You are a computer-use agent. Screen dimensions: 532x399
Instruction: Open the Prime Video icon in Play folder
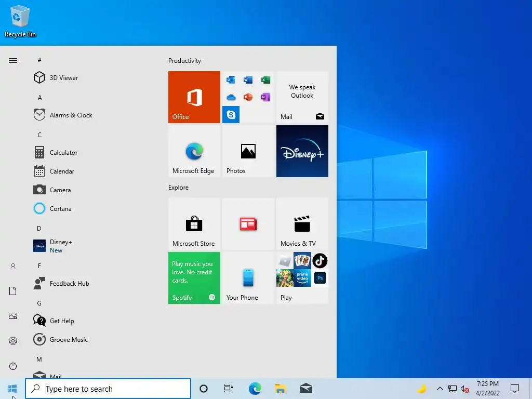click(x=302, y=278)
